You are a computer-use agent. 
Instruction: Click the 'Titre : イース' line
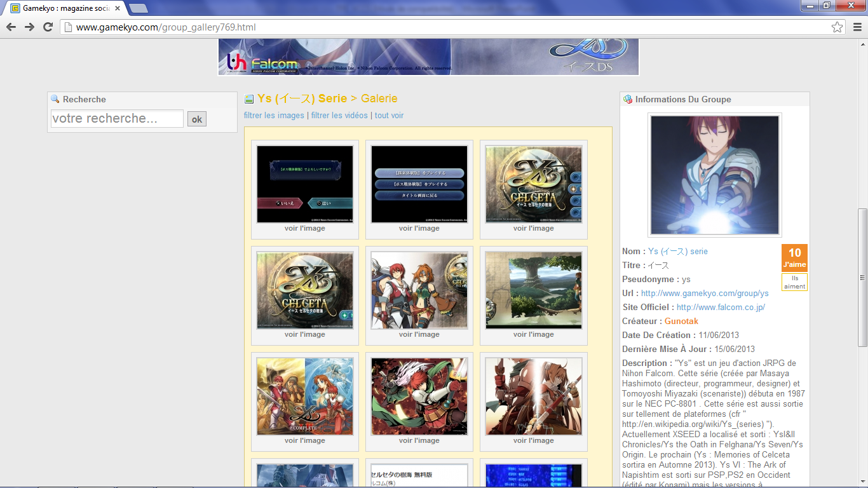click(646, 266)
